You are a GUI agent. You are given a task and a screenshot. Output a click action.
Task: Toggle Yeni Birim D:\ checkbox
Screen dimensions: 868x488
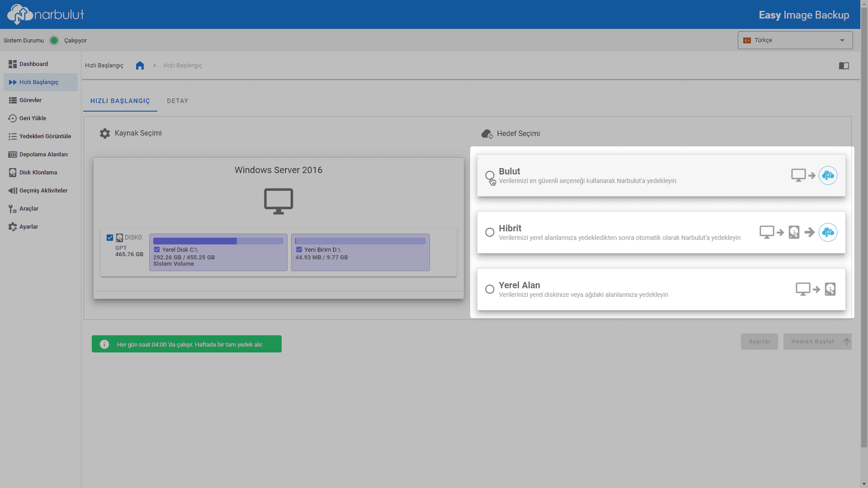coord(299,249)
